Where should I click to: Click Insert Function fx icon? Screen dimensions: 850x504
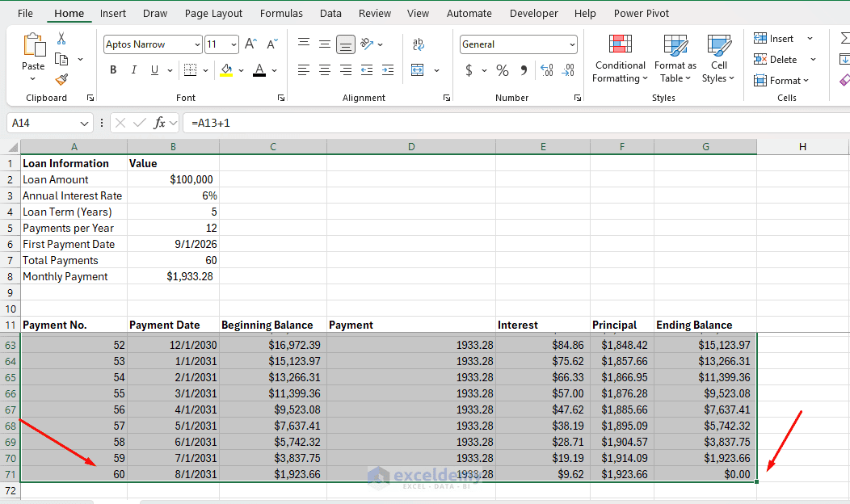point(159,123)
